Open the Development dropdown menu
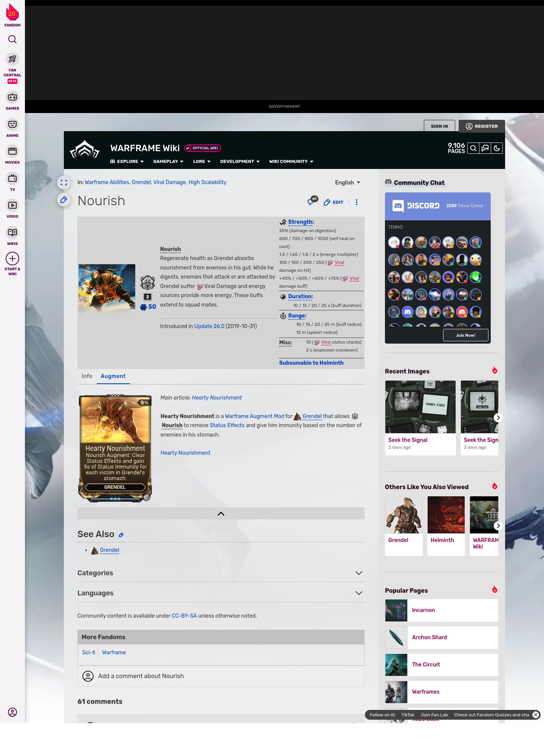The width and height of the screenshot is (544, 756). tap(240, 161)
